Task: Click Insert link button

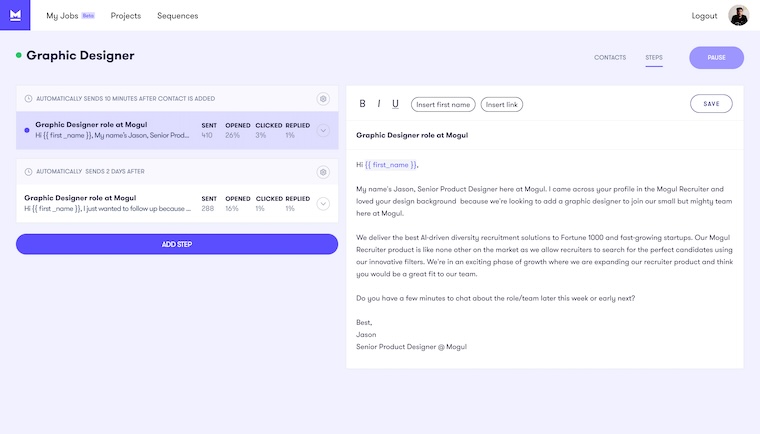Action: (x=502, y=104)
